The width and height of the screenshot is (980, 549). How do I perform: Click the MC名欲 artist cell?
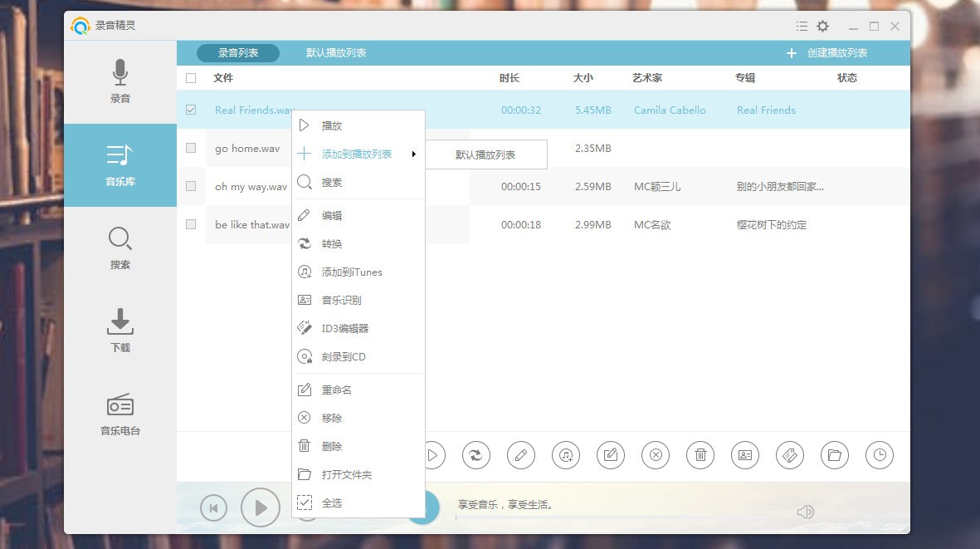tap(652, 225)
